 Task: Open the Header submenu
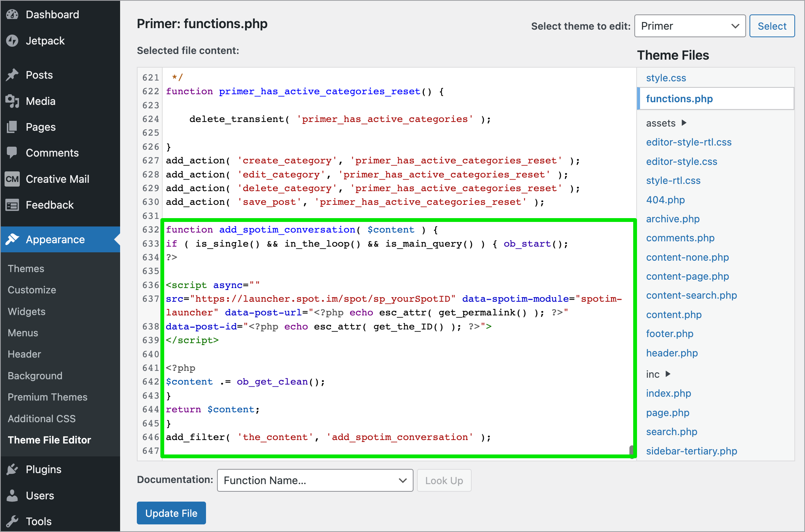(24, 354)
